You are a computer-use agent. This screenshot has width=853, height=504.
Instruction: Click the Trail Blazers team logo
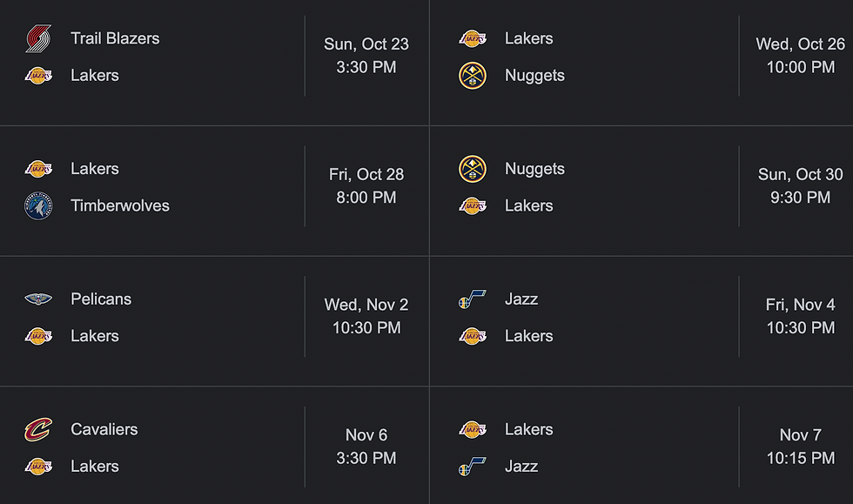(38, 38)
